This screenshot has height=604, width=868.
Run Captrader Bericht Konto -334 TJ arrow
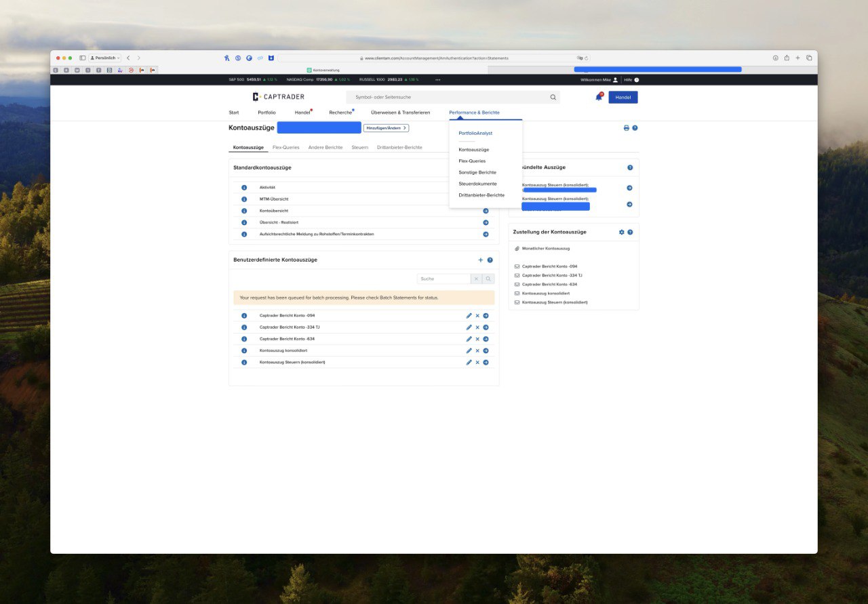point(486,327)
